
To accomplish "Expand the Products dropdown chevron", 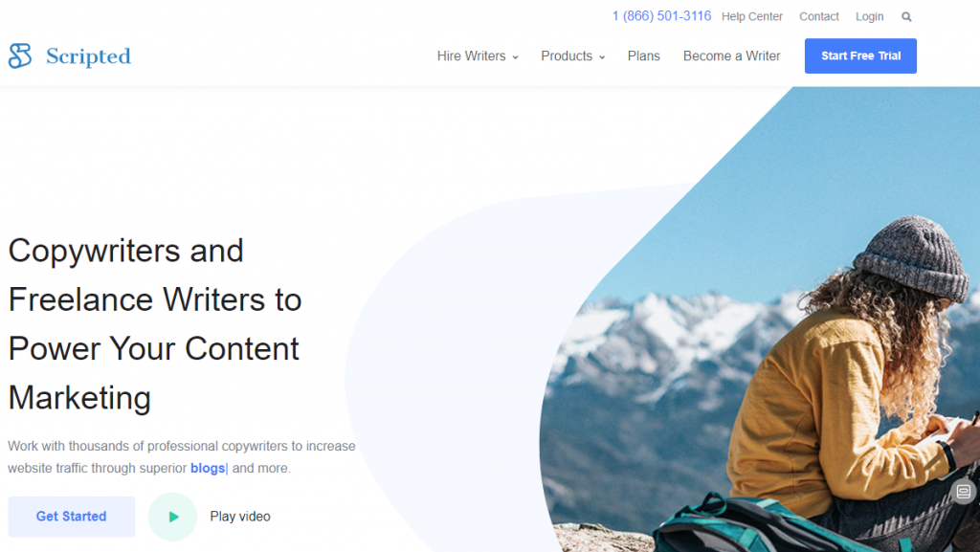I will pyautogui.click(x=602, y=56).
